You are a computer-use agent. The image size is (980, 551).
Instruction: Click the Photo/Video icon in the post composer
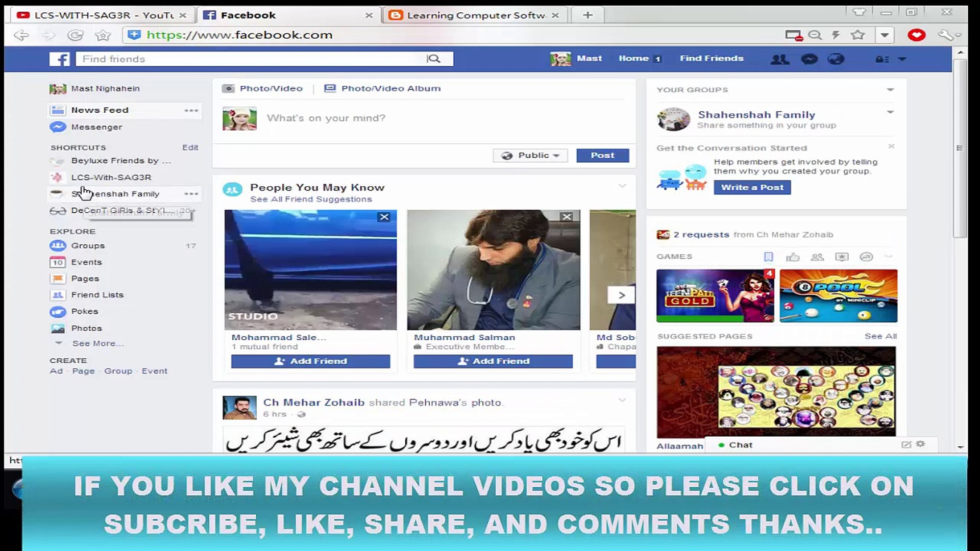229,88
